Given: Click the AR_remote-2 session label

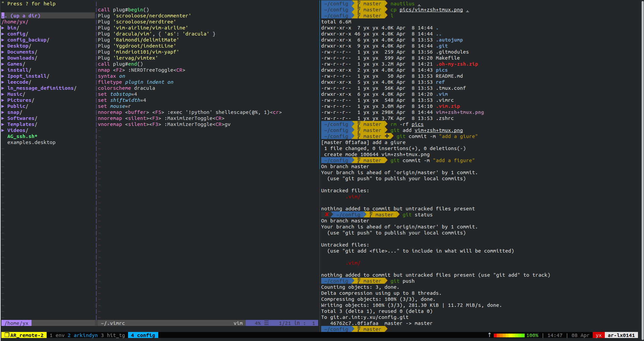Looking at the screenshot, I should 27,335.
